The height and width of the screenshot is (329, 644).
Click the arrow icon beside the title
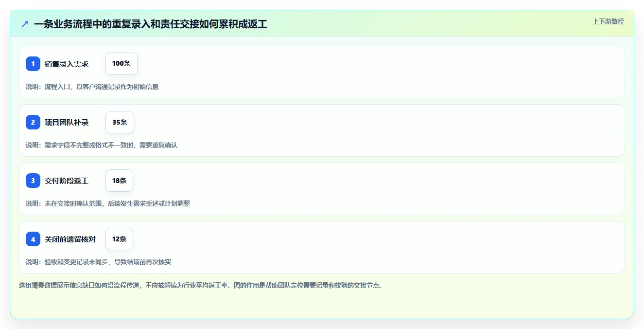tap(25, 24)
